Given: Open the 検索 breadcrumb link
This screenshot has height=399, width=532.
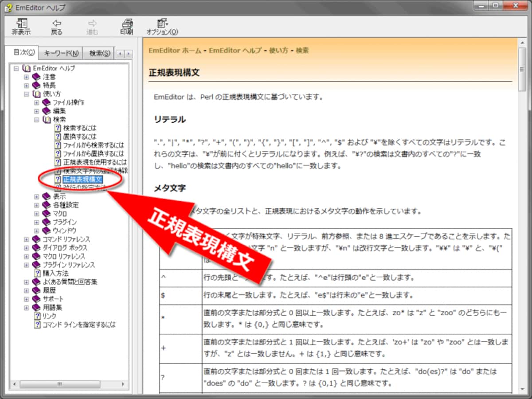Looking at the screenshot, I should pyautogui.click(x=302, y=51).
